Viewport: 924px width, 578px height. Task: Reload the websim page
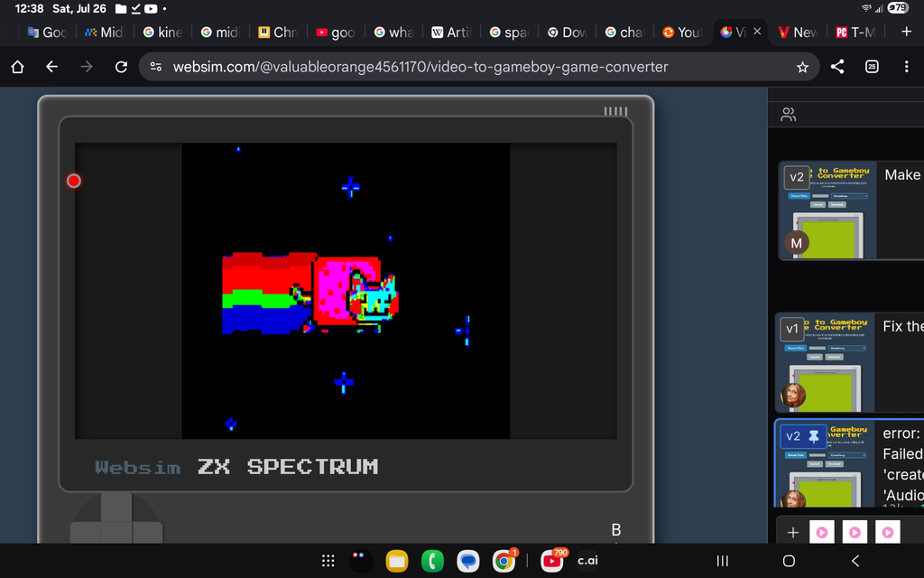tap(122, 67)
